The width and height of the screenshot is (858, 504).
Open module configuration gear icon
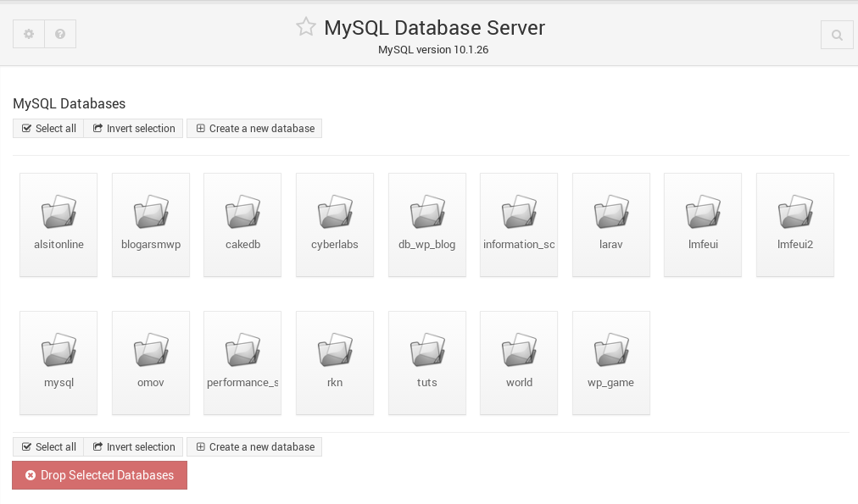click(29, 34)
